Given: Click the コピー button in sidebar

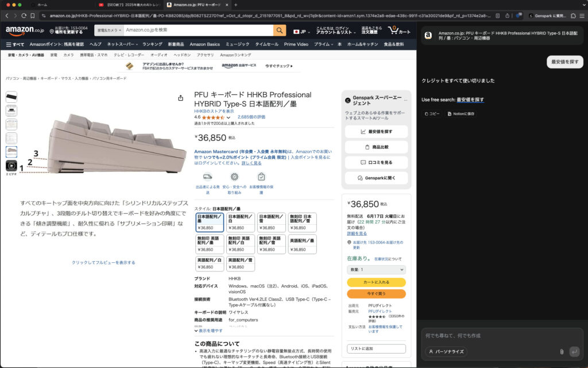Looking at the screenshot, I should (x=432, y=114).
